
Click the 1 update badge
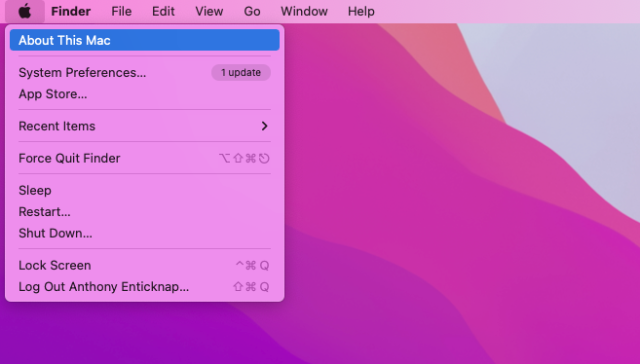(241, 73)
